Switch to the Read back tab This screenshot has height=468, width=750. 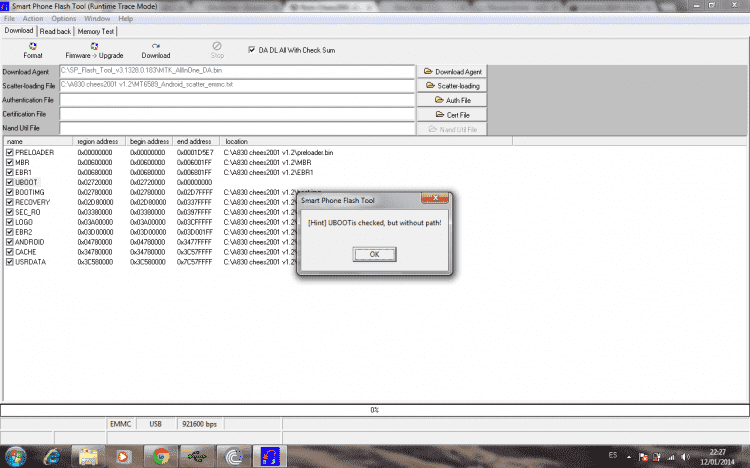click(x=55, y=31)
